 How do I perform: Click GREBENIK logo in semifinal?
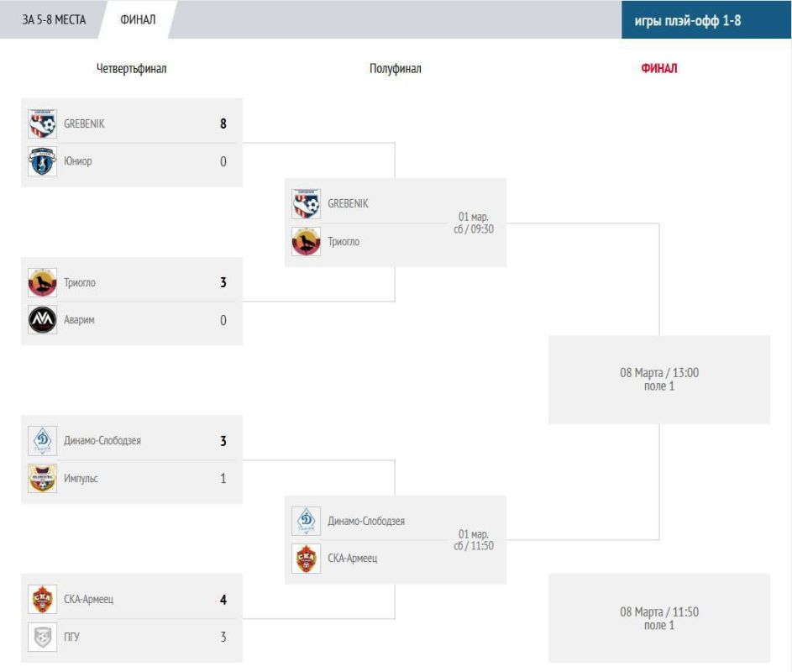306,203
